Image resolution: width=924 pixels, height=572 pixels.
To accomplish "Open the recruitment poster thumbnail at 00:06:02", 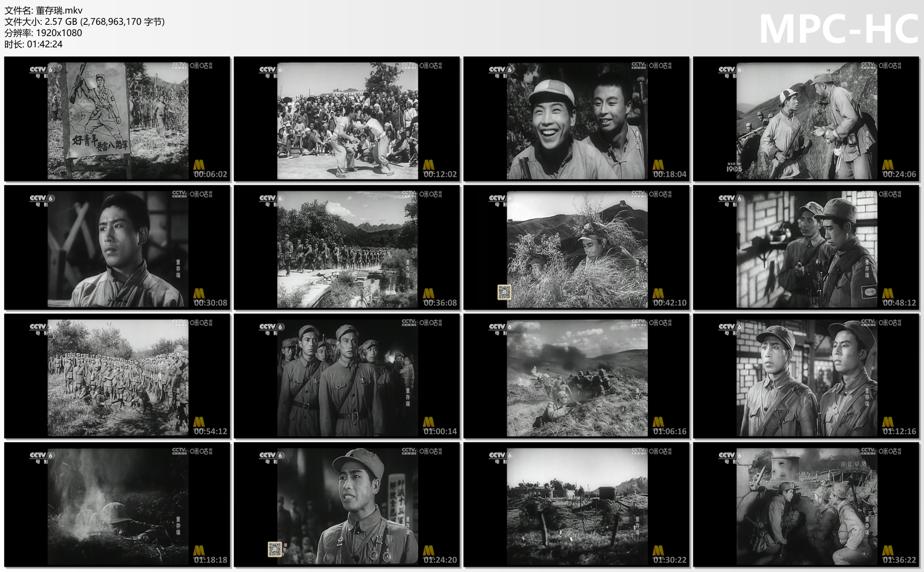I will tap(118, 121).
